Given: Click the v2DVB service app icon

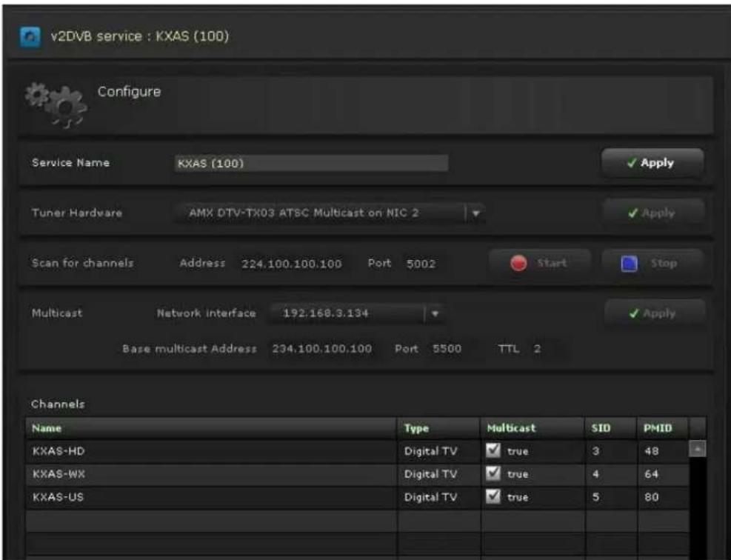Looking at the screenshot, I should 30,36.
